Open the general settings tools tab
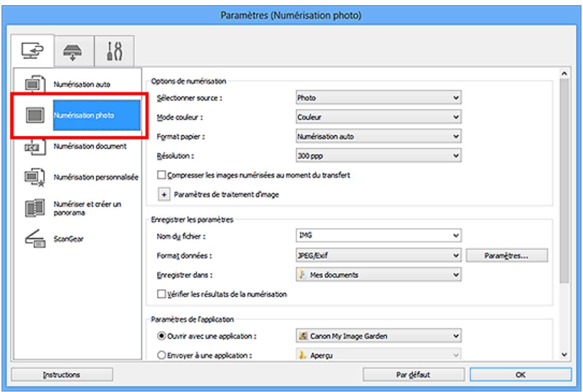Viewport: 583px width, 392px height. pyautogui.click(x=114, y=51)
